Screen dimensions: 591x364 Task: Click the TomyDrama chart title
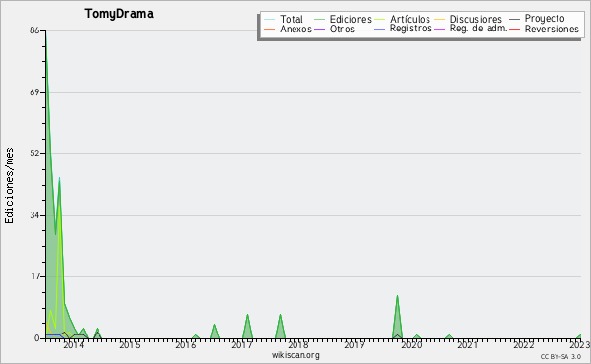point(119,14)
